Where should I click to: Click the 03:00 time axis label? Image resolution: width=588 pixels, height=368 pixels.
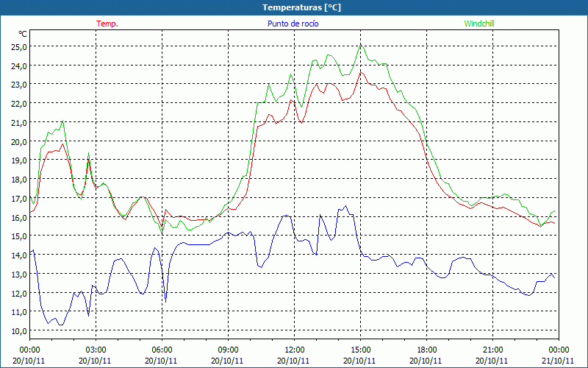(96, 350)
